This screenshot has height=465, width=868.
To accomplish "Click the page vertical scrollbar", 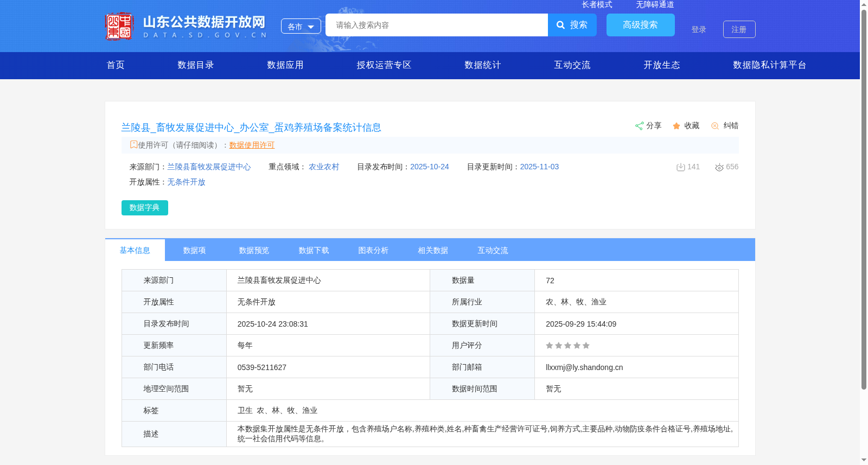I will click(864, 200).
